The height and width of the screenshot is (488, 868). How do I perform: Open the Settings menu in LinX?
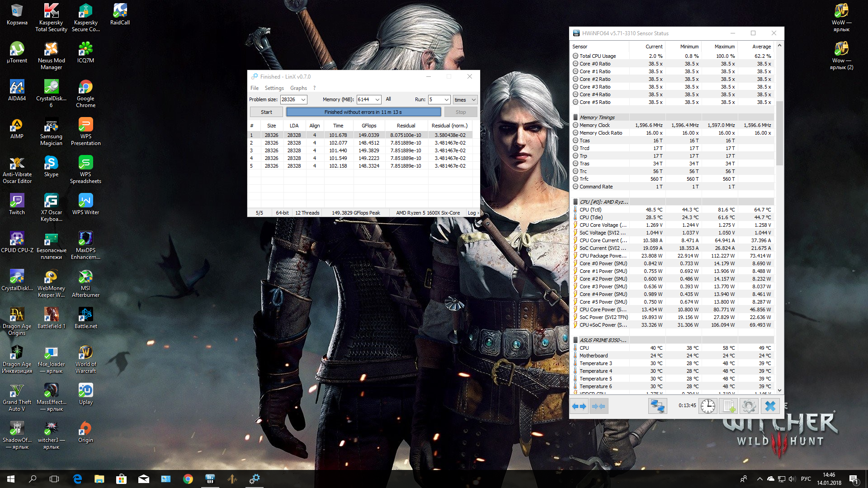[x=274, y=88]
